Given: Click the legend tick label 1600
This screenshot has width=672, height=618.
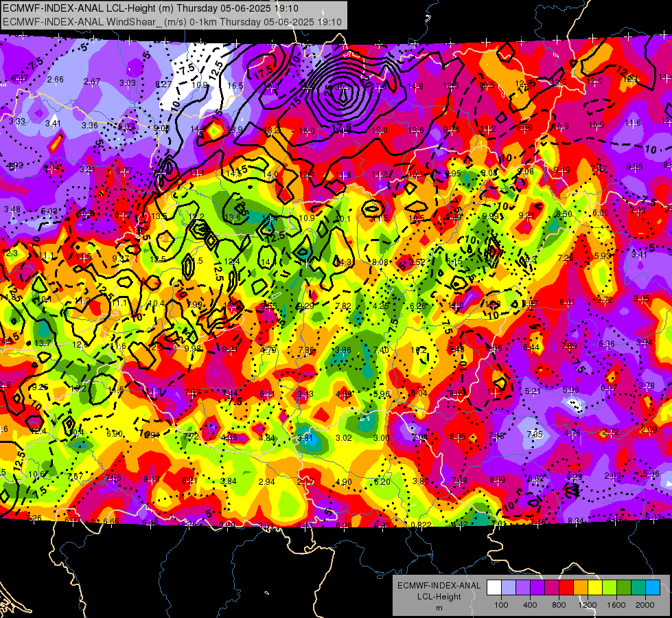Looking at the screenshot, I should pyautogui.click(x=616, y=605).
